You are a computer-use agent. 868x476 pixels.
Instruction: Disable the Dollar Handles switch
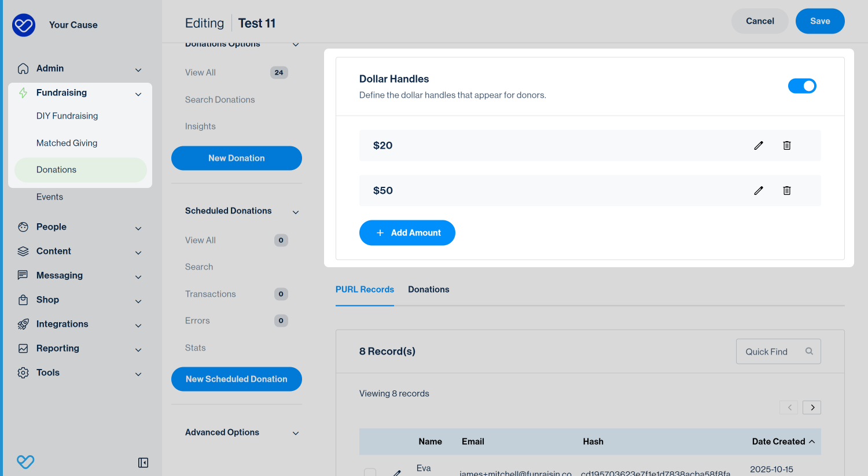802,86
